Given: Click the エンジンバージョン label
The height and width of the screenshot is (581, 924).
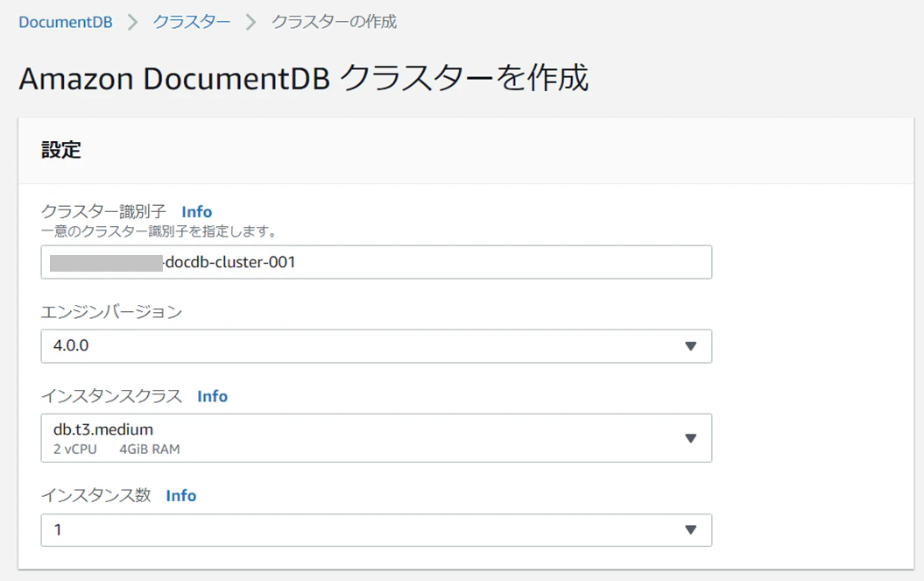Looking at the screenshot, I should (111, 311).
